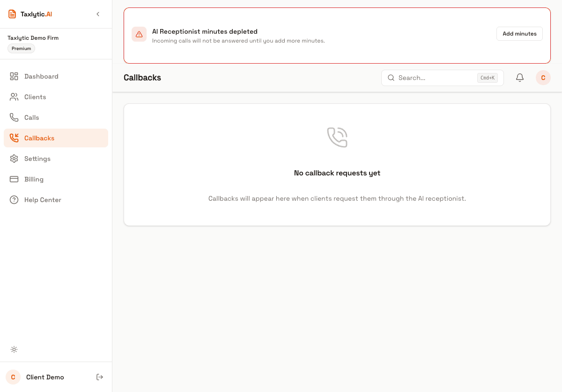Click the Billing credit card icon
Viewport: 562px width, 392px height.
click(x=14, y=179)
